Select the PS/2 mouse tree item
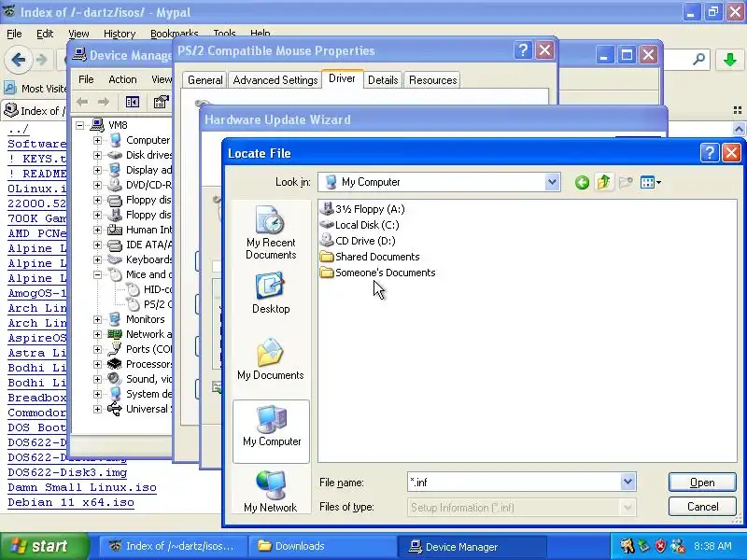747x560 pixels. click(x=149, y=304)
